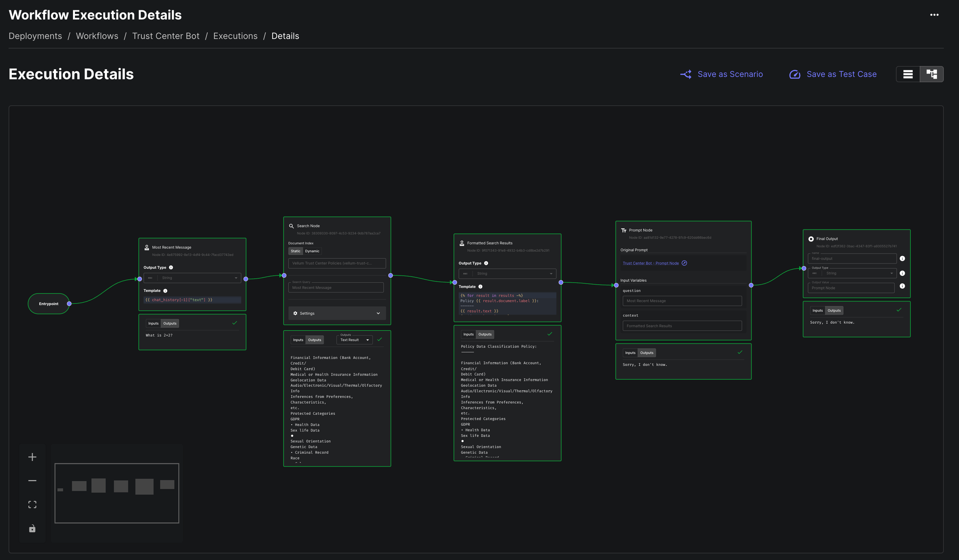Select Dynamic document index option
Viewport: 959px width, 560px height.
pos(312,251)
